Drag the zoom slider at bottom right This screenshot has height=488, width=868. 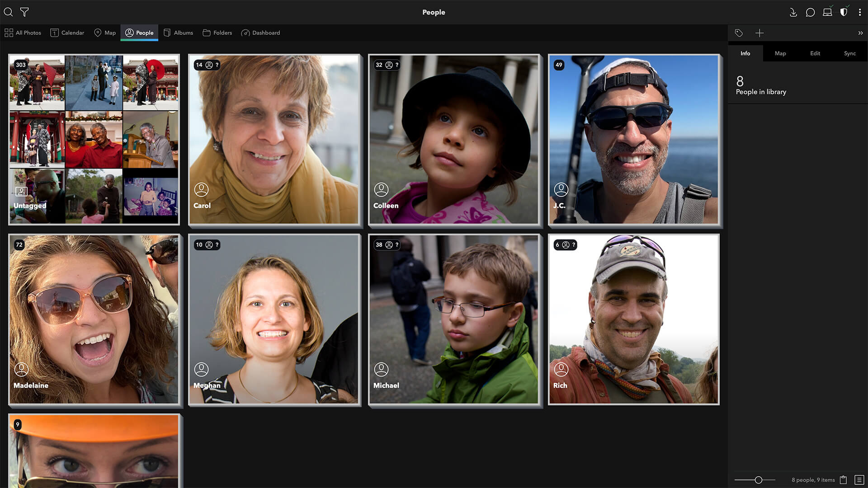(758, 479)
